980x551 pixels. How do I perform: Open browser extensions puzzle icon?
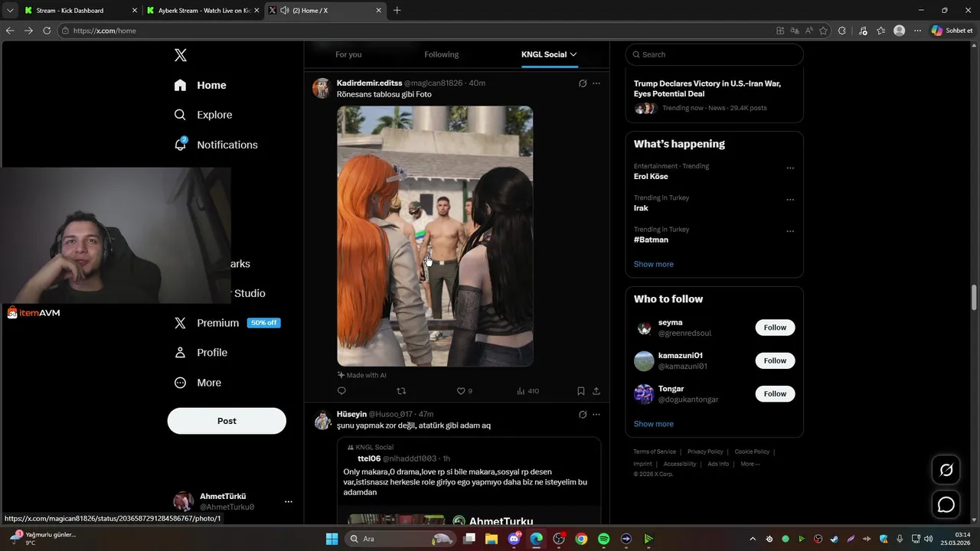pos(842,31)
